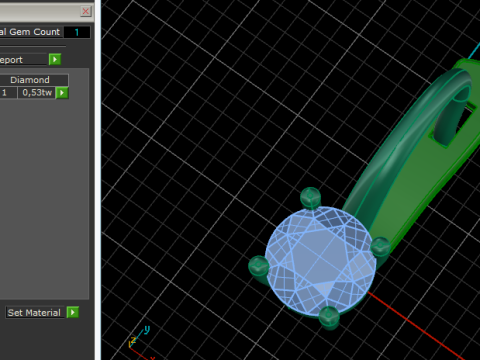Select the top prong above the diamond
The image size is (480, 360).
pyautogui.click(x=310, y=197)
